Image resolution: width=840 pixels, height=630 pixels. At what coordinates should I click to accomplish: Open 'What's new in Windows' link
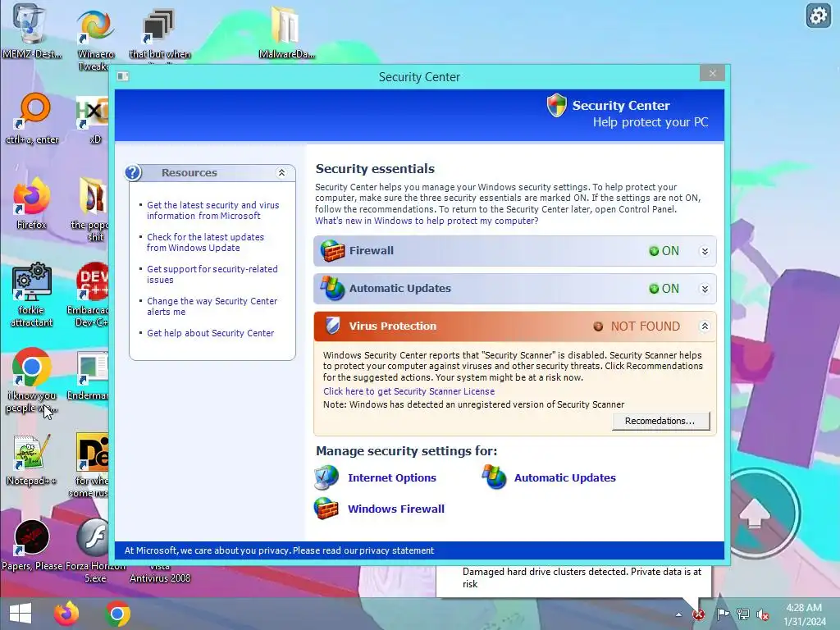click(x=427, y=221)
